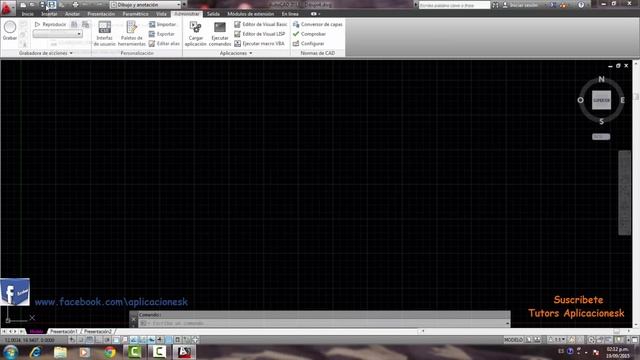Image resolution: width=640 pixels, height=360 pixels.
Task: Click the Windows Start button
Action: 11,352
